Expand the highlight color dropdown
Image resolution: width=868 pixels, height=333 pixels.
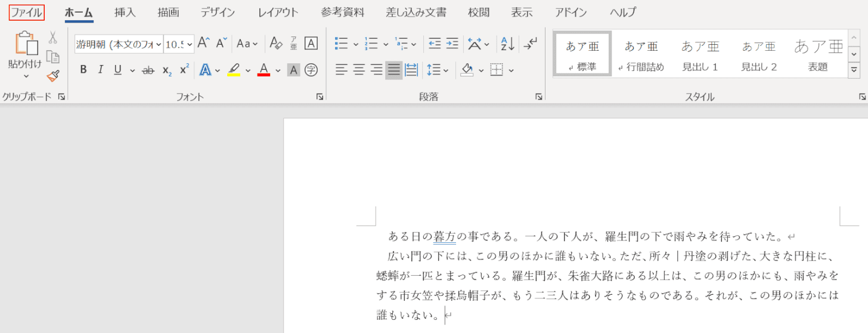coord(248,70)
